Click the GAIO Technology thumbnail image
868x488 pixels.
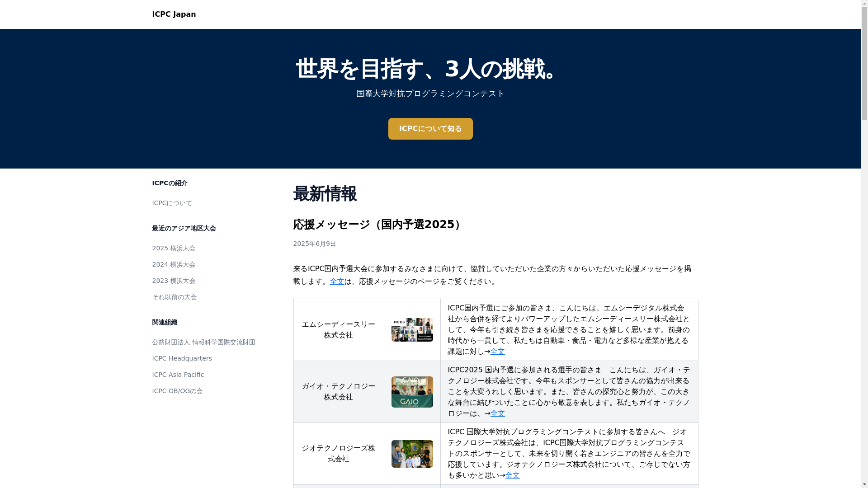pyautogui.click(x=412, y=392)
